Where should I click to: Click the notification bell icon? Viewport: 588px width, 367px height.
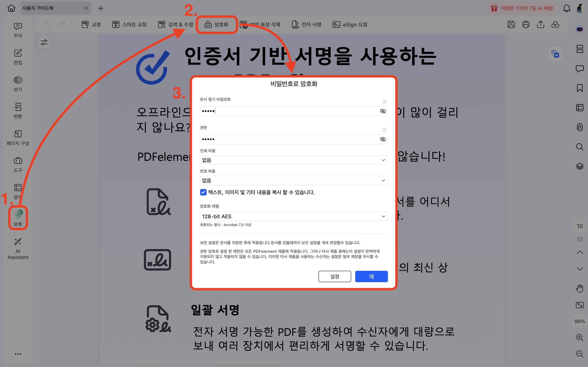pyautogui.click(x=566, y=8)
